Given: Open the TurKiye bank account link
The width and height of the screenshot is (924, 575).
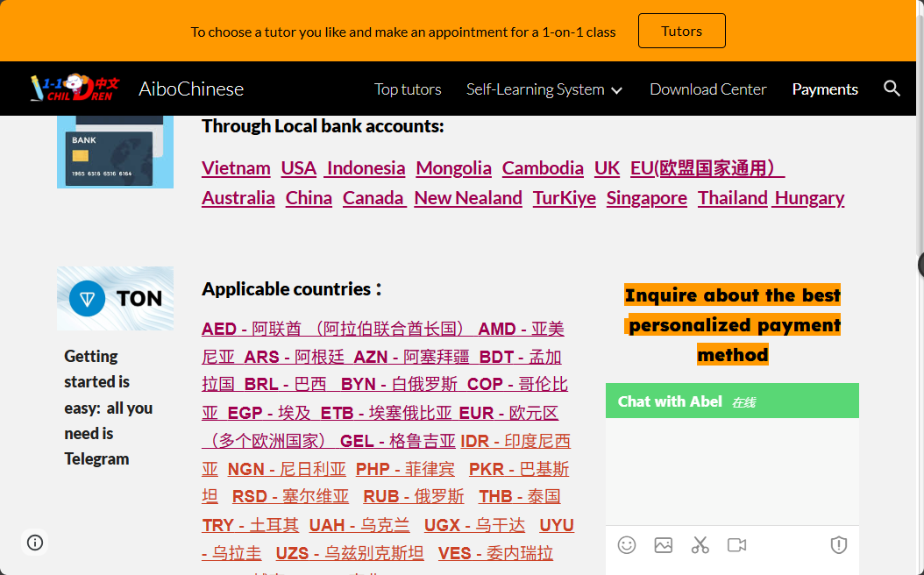Looking at the screenshot, I should (x=564, y=198).
